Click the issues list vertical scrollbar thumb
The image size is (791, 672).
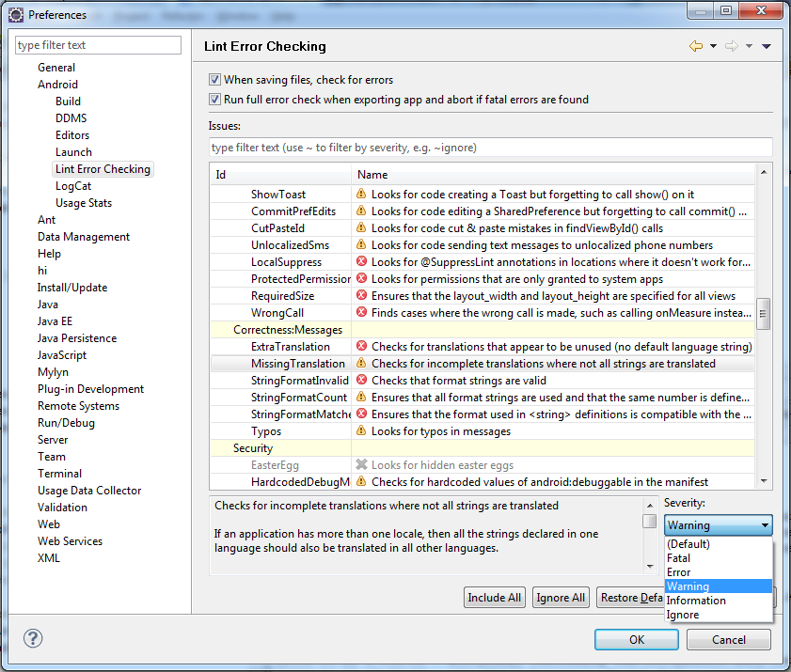[x=764, y=314]
